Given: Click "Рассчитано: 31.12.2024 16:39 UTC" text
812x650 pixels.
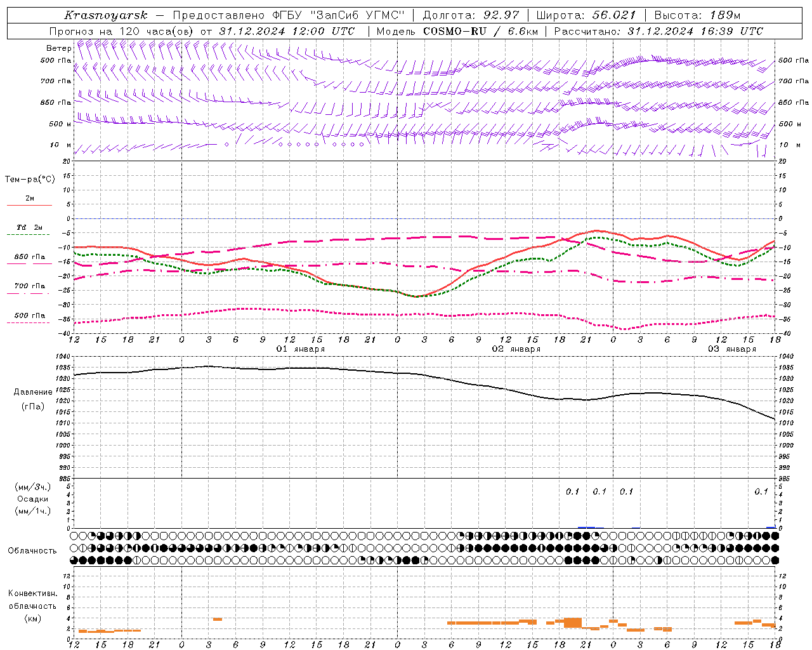Looking at the screenshot, I should point(658,31).
